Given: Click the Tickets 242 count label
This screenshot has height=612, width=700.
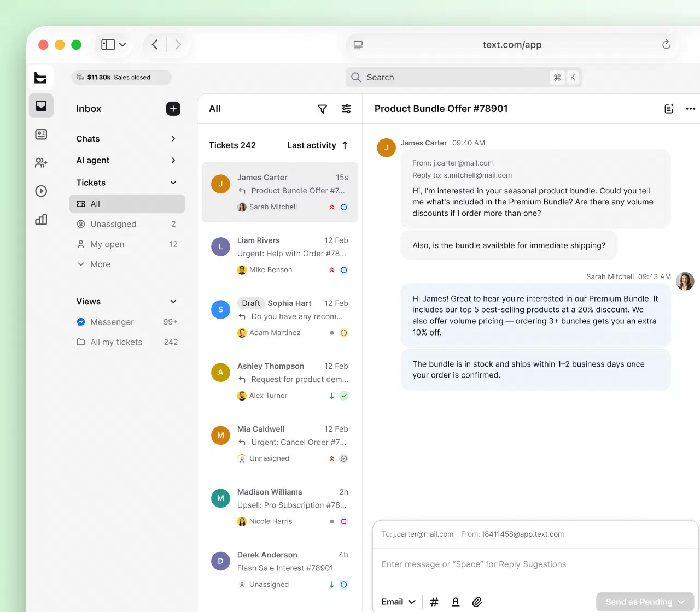Looking at the screenshot, I should tap(232, 145).
